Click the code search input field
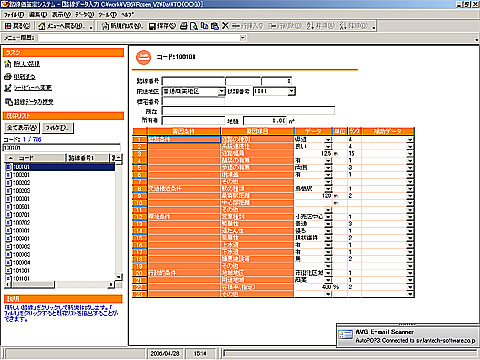Image resolution: width=480 pixels, height=360 pixels. (x=61, y=148)
